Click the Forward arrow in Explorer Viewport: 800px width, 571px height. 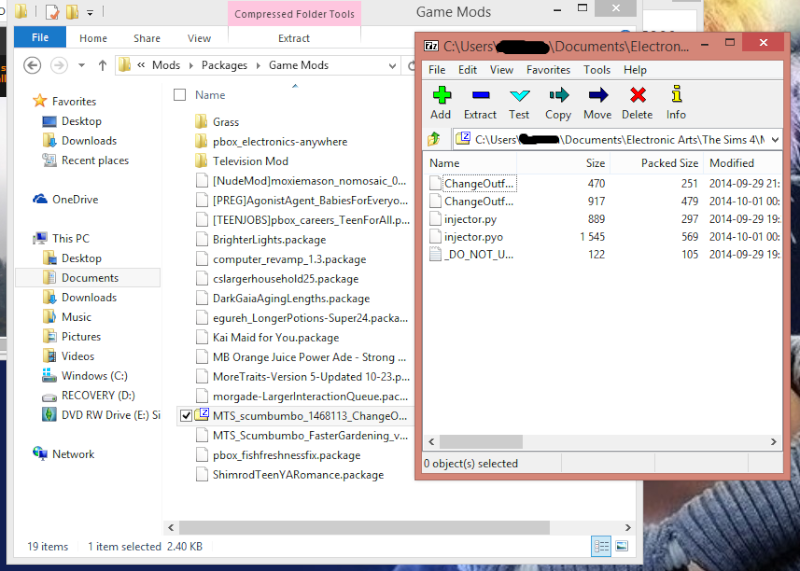[x=59, y=65]
